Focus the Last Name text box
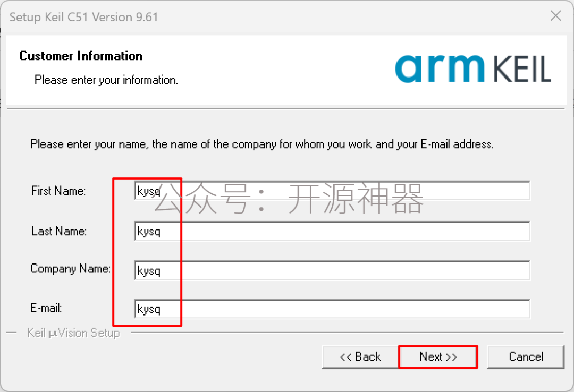574x392 pixels. [x=332, y=231]
